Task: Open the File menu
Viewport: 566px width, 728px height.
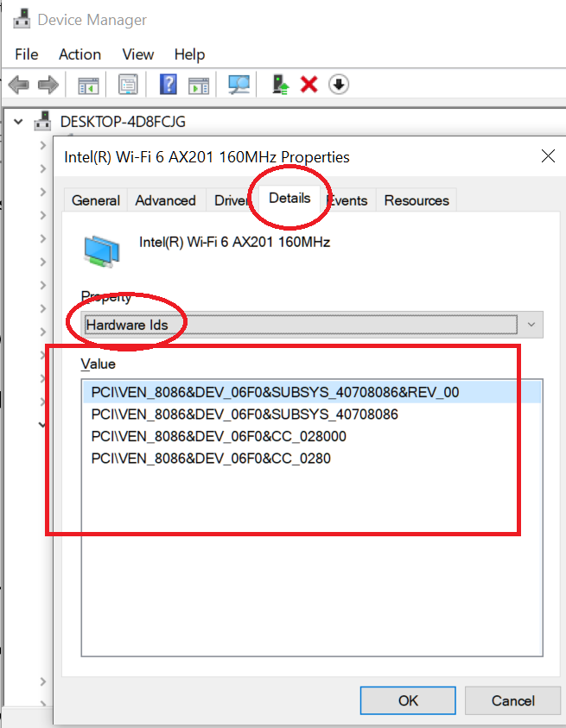Action: tap(27, 54)
